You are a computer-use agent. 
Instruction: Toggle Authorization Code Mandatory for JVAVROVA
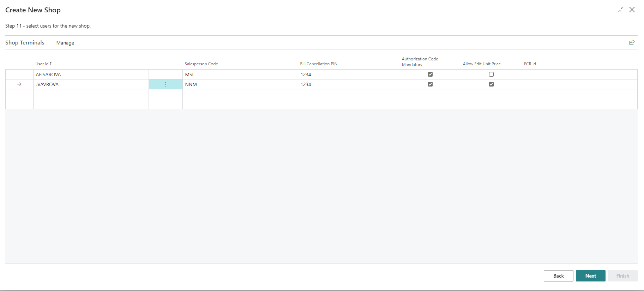click(430, 84)
